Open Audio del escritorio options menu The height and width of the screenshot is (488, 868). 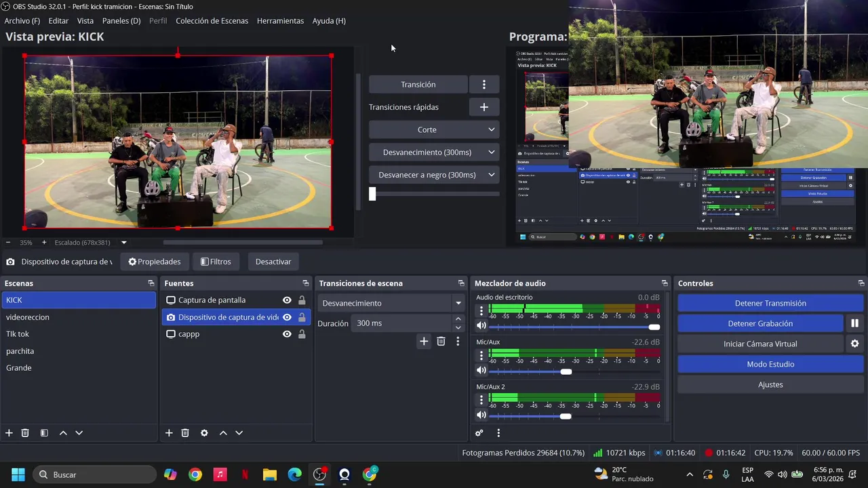[481, 311]
